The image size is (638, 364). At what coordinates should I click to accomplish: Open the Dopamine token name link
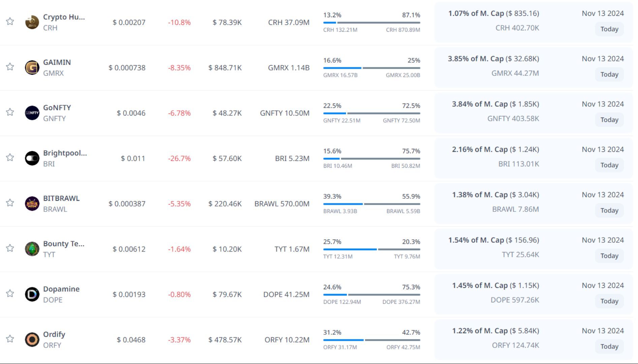tap(61, 289)
